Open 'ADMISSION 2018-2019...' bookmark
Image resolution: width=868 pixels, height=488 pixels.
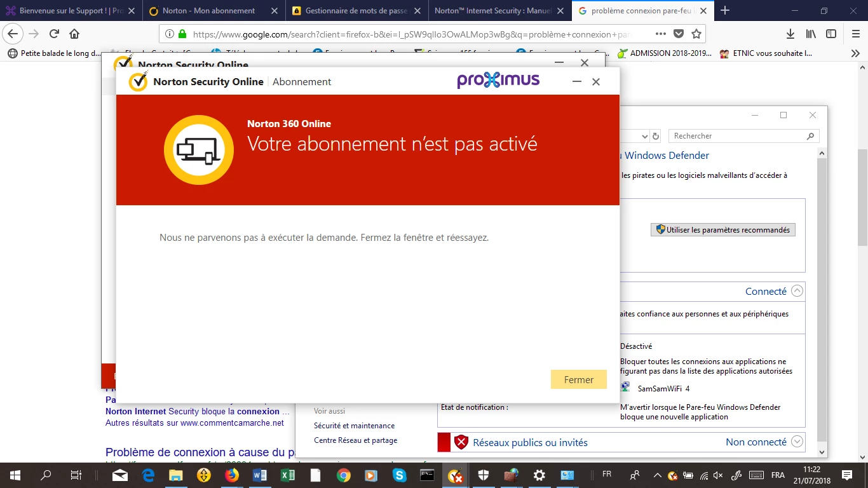[x=664, y=54]
